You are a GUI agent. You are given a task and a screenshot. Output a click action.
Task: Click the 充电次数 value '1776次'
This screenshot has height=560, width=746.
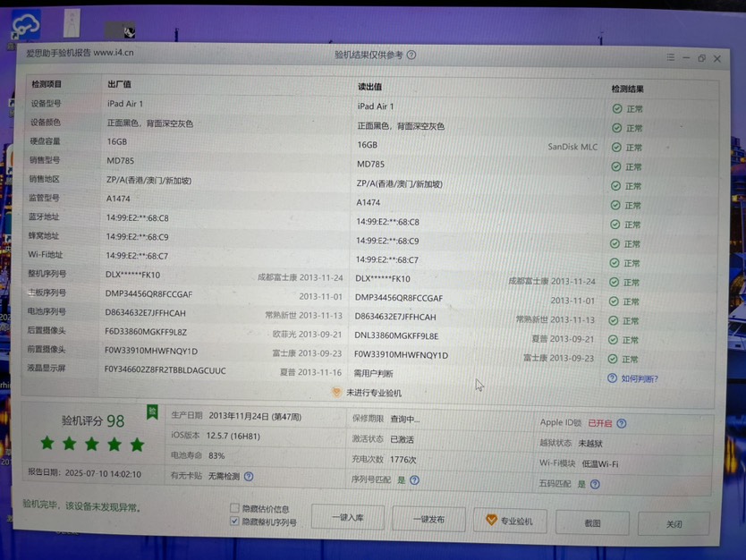403,460
